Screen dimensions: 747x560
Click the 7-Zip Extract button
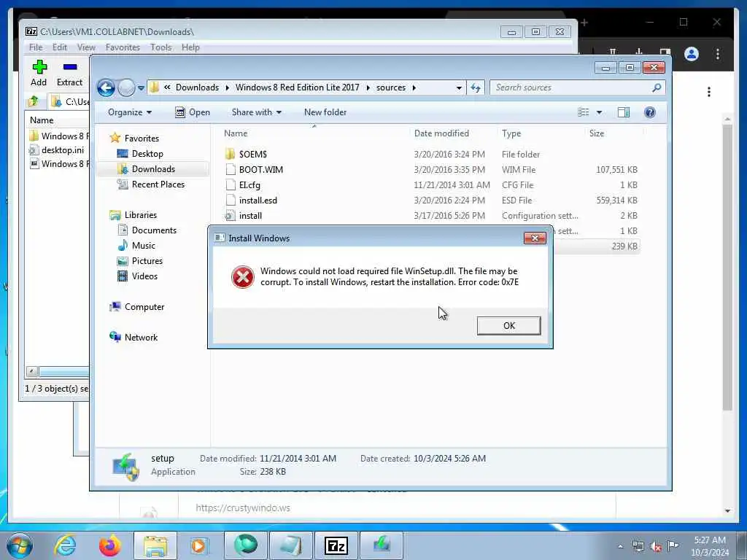point(69,74)
